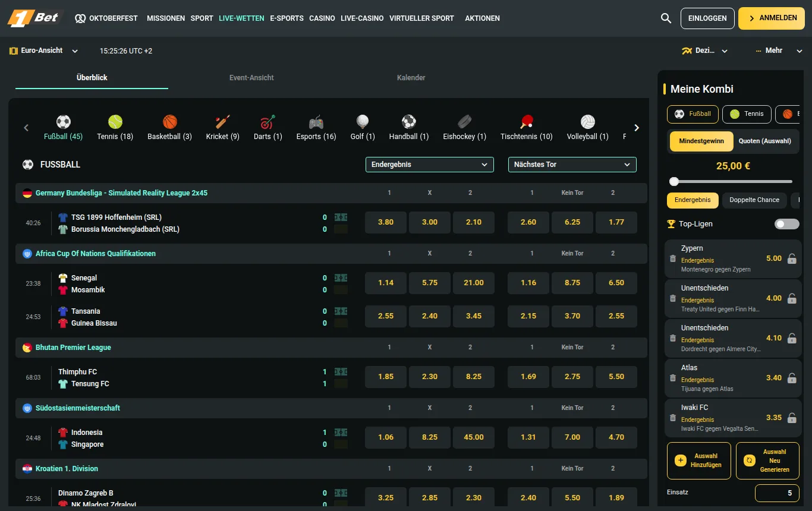
Task: Select the Golf sport icon
Action: pyautogui.click(x=363, y=122)
